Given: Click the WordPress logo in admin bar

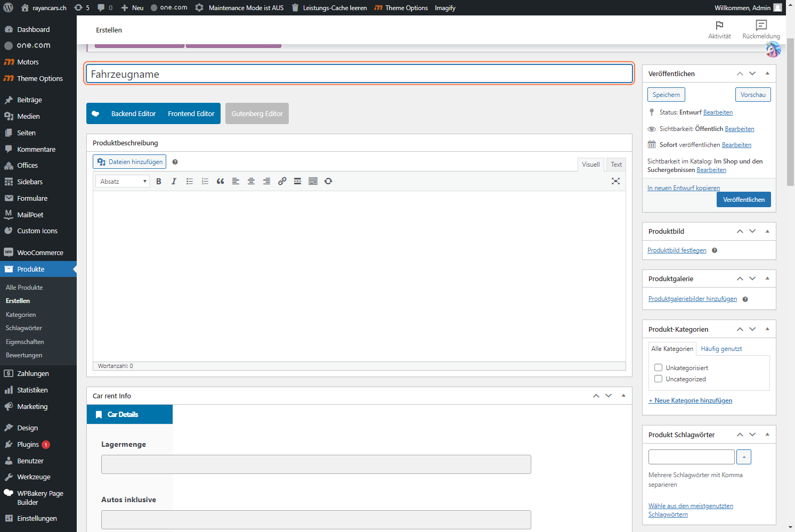Looking at the screenshot, I should pyautogui.click(x=8, y=7).
